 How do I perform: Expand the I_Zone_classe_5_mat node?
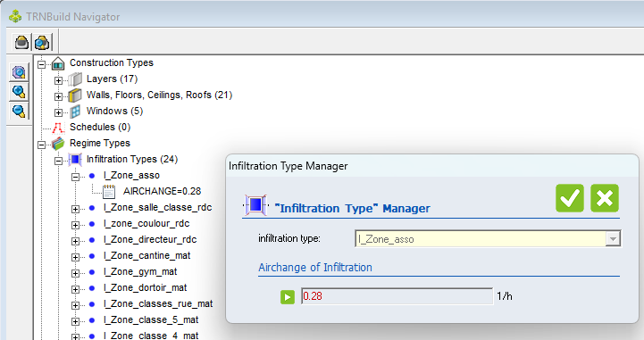75,321
